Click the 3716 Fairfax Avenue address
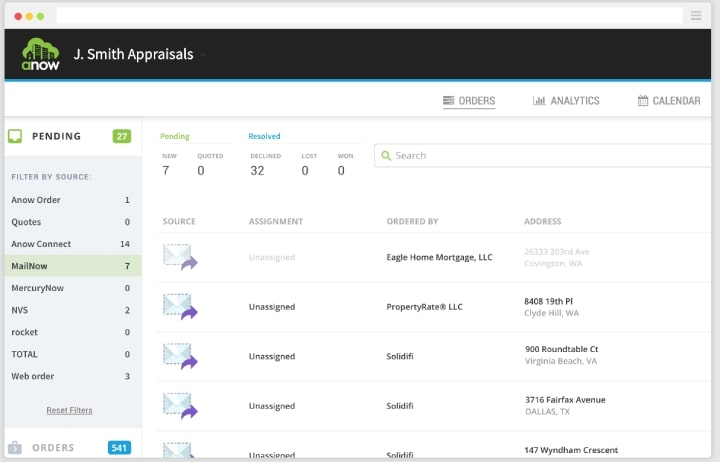The image size is (720, 462). click(565, 406)
